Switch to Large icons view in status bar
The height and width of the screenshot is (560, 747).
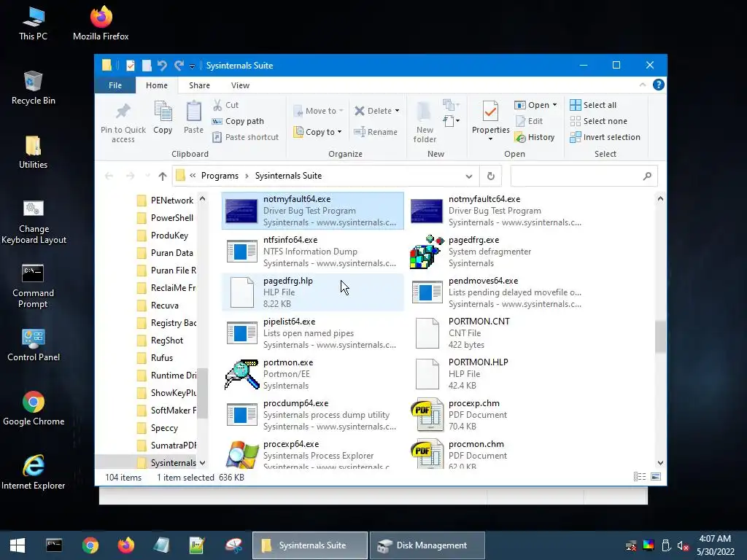(656, 477)
